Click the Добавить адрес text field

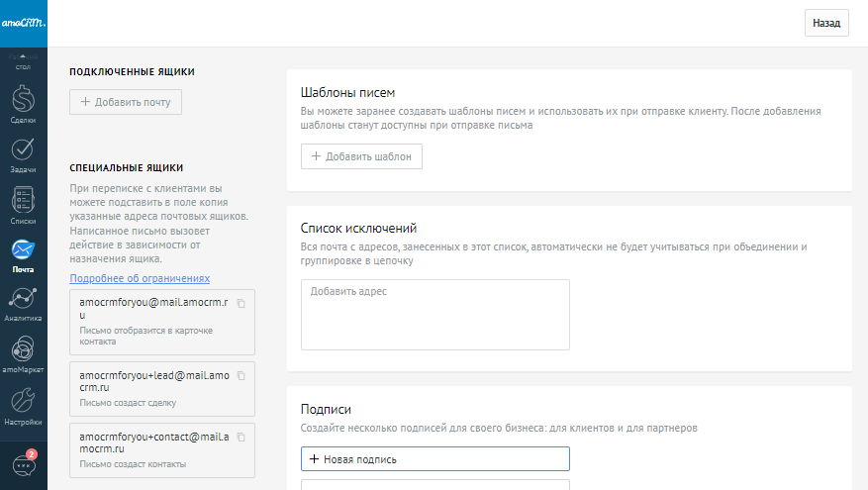[x=434, y=314]
